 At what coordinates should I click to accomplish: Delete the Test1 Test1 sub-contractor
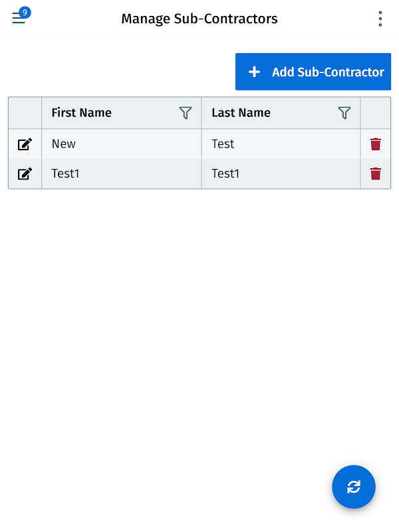click(376, 174)
